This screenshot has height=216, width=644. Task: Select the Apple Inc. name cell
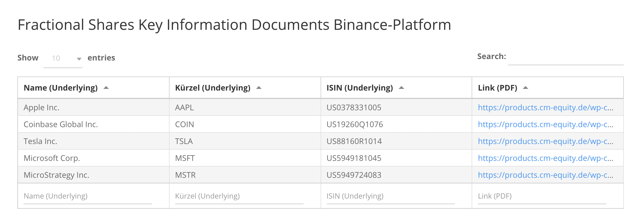click(42, 107)
